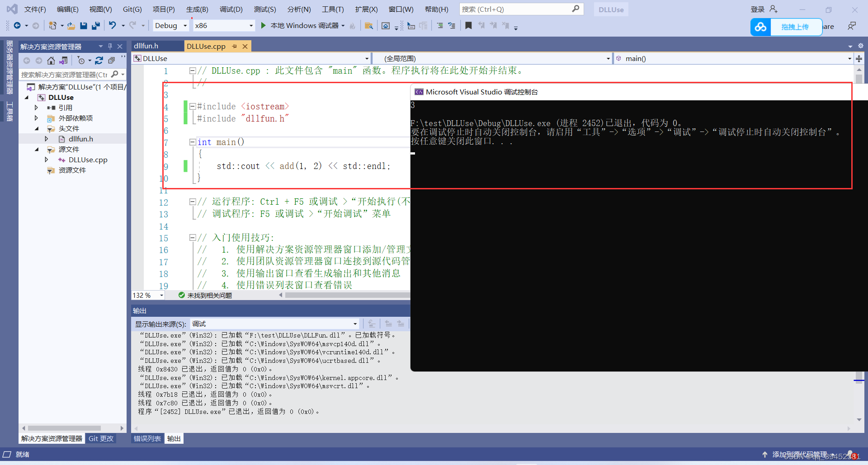Save the current file with disk icon
868x465 pixels.
83,26
